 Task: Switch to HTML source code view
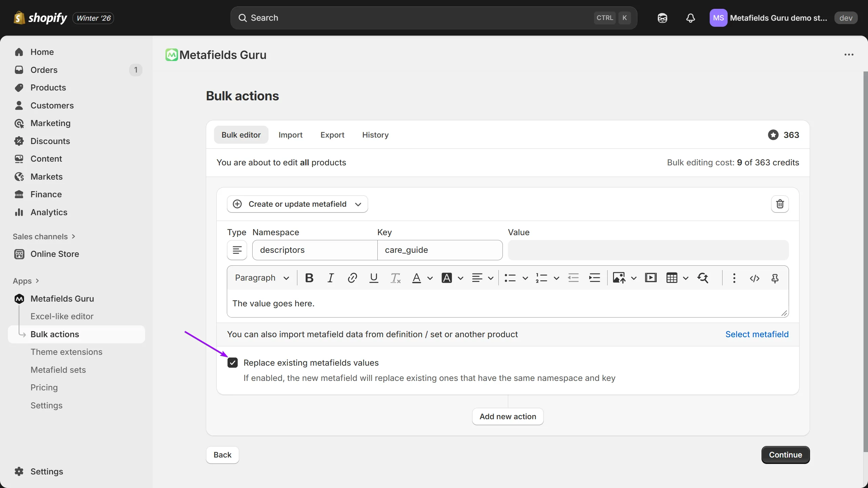click(x=755, y=278)
